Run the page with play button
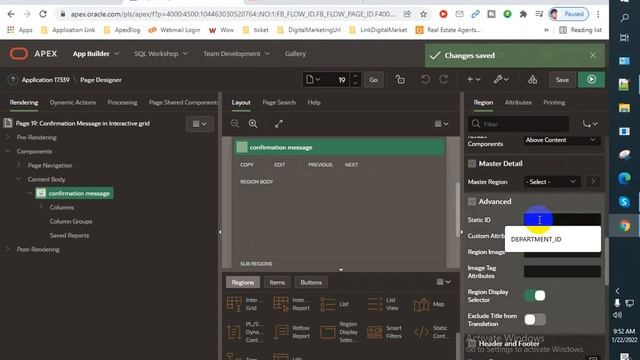The image size is (640, 360). tap(591, 80)
